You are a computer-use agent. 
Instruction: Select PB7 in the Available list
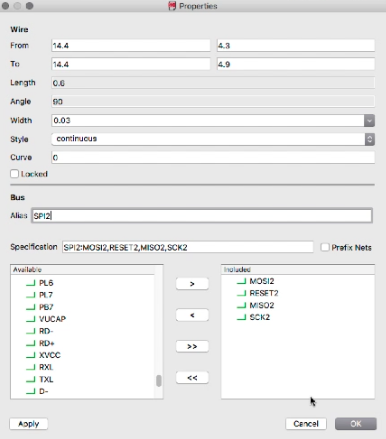click(46, 307)
